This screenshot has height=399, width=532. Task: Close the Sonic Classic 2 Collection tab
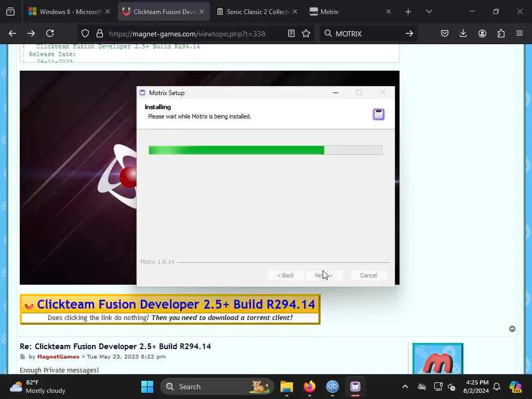(295, 11)
